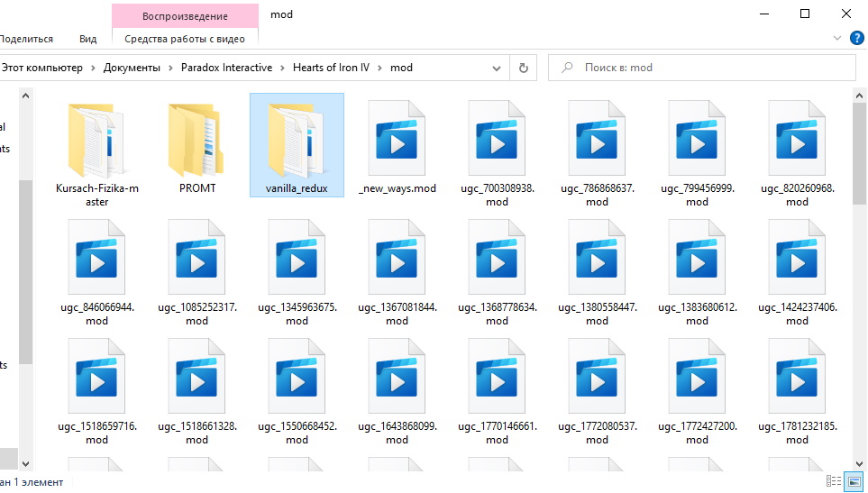Open Средства работы с видео tab

click(x=185, y=39)
